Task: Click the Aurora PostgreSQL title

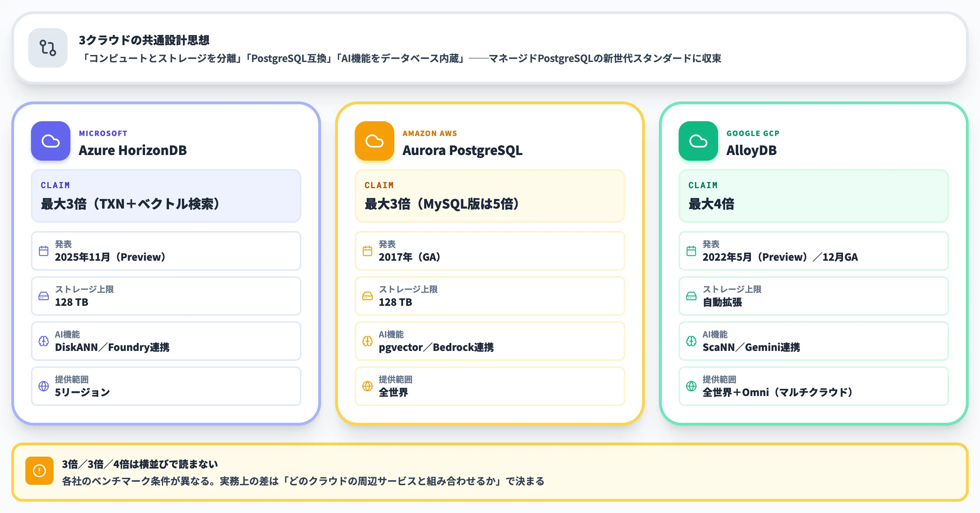Action: click(x=462, y=150)
